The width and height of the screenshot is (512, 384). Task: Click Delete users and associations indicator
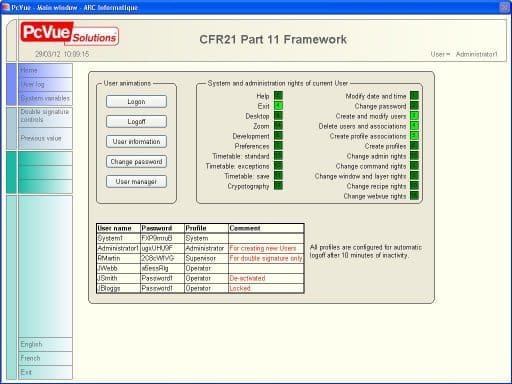click(414, 126)
